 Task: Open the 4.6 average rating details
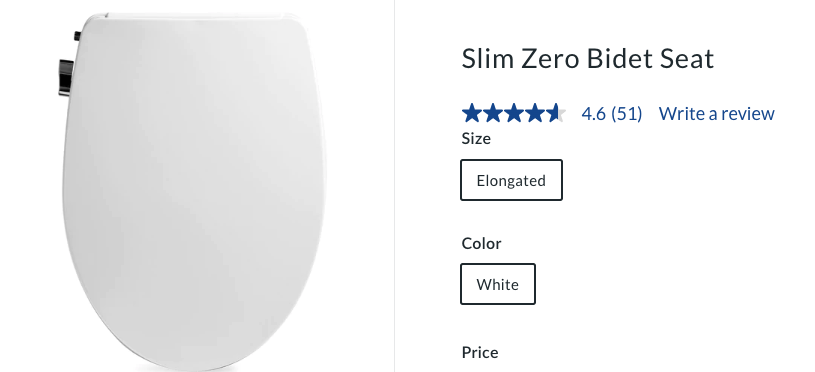coord(594,113)
